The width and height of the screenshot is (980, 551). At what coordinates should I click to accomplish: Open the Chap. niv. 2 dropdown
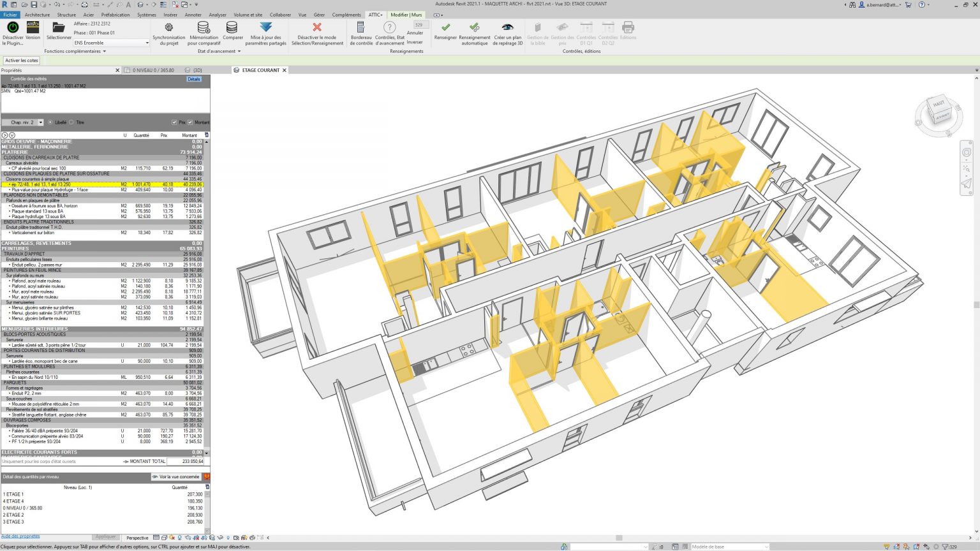tap(41, 122)
